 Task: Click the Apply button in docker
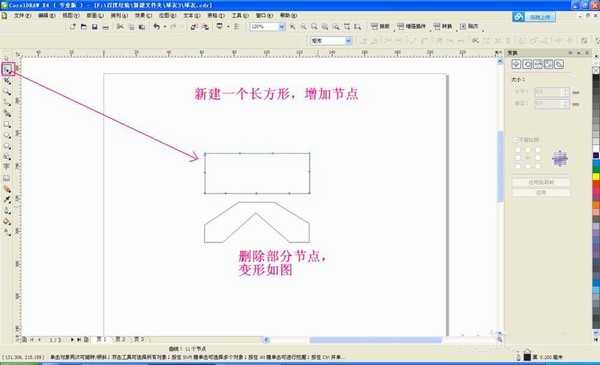(x=541, y=192)
